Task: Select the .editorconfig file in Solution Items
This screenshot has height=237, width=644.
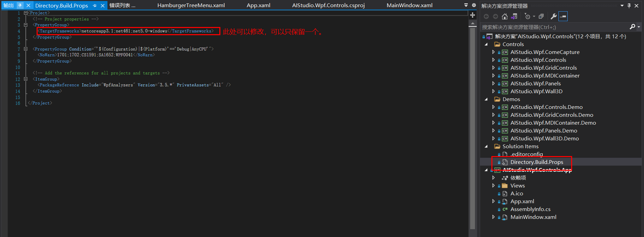Action: [526, 154]
